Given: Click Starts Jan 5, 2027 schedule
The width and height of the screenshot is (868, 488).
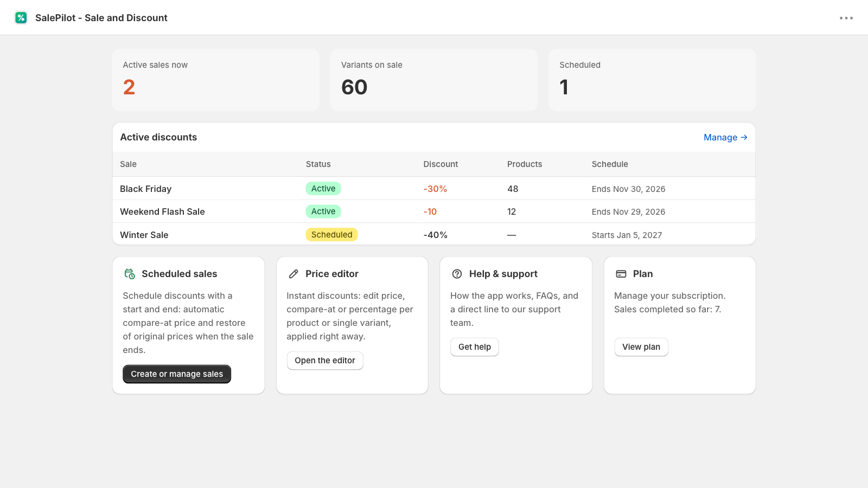Looking at the screenshot, I should point(627,235).
